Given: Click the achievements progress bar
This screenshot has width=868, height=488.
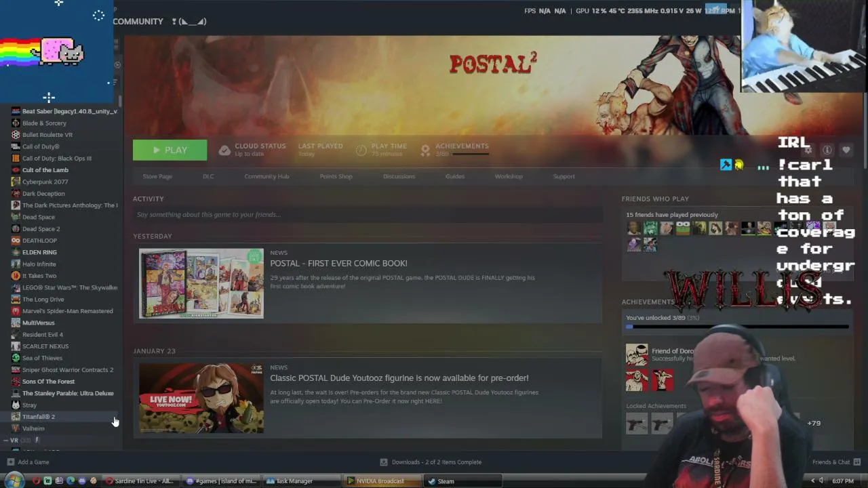Looking at the screenshot, I should [x=738, y=327].
